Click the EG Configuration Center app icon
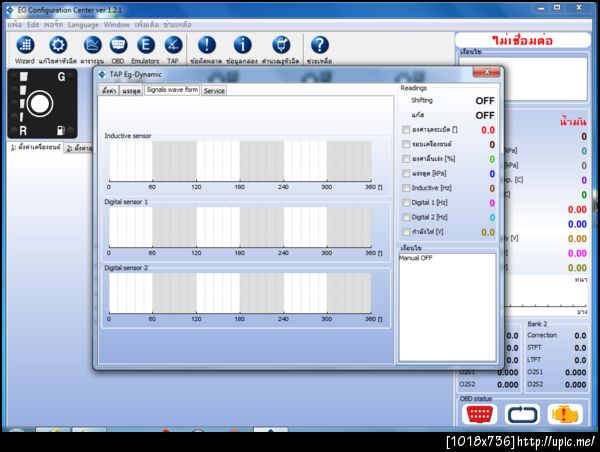600x452 pixels. [x=10, y=10]
